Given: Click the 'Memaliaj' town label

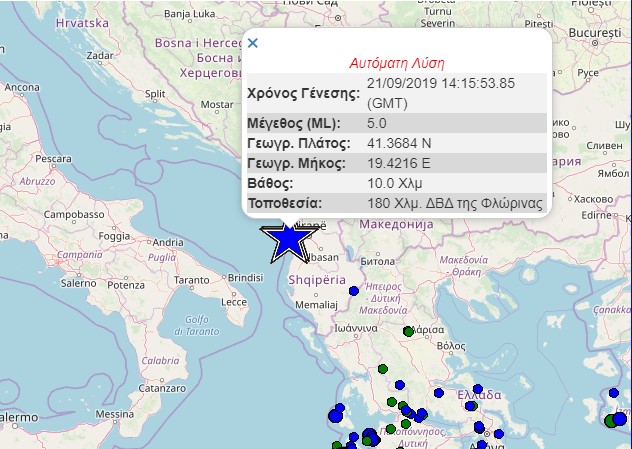Looking at the screenshot, I should (x=316, y=305).
